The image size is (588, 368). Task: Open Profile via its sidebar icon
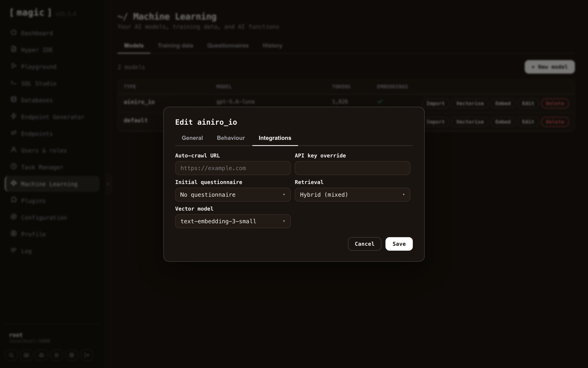14,234
